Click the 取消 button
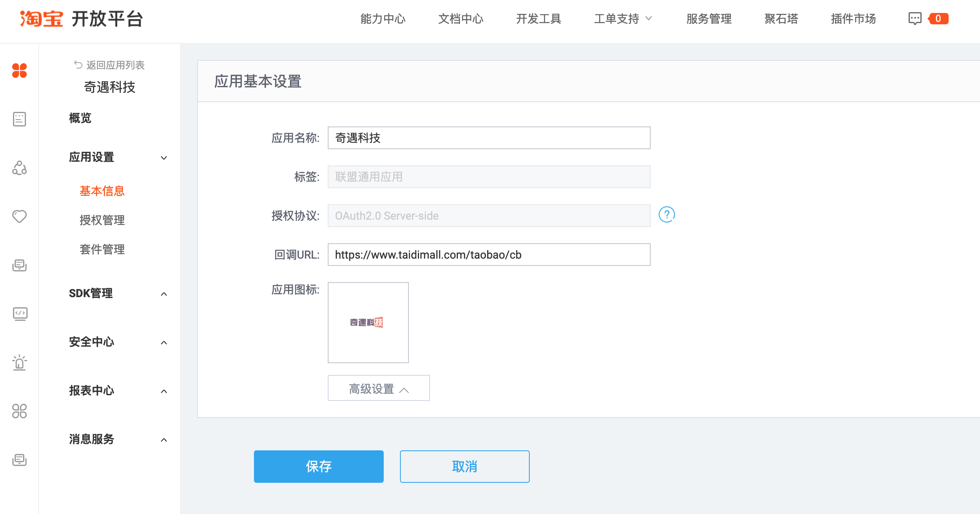 pyautogui.click(x=464, y=466)
